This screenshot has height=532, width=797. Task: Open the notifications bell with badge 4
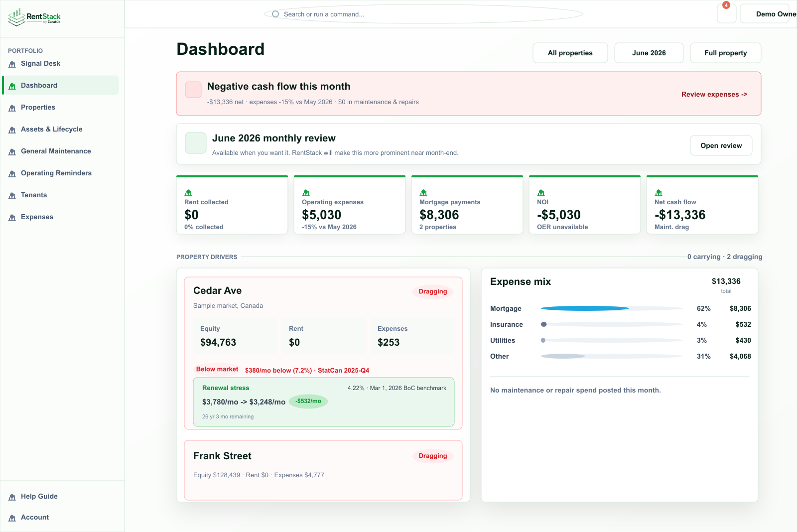tap(726, 13)
